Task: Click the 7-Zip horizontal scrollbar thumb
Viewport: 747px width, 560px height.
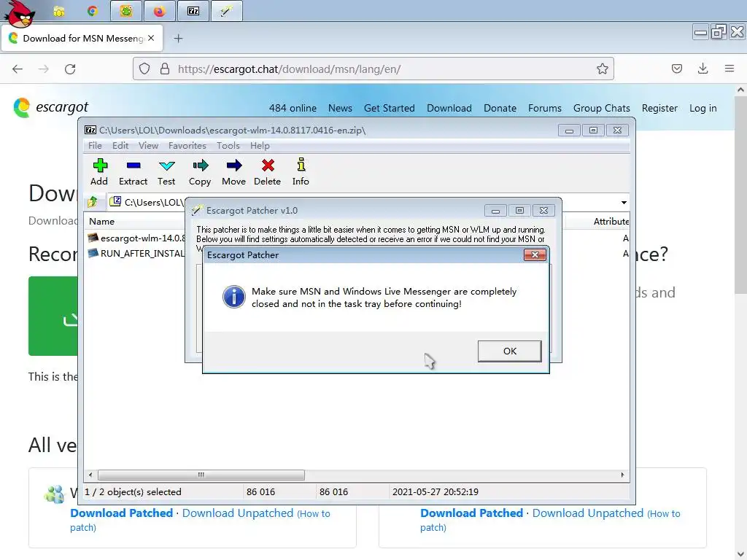Action: 201,475
